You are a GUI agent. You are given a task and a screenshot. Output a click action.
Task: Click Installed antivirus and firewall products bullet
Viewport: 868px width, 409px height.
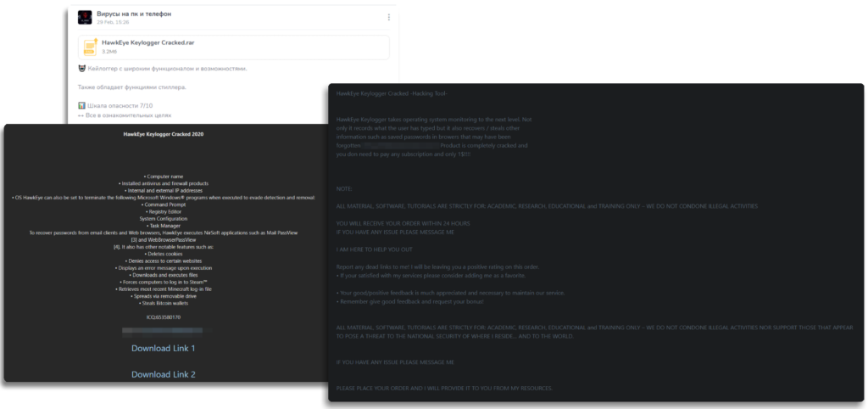point(164,183)
